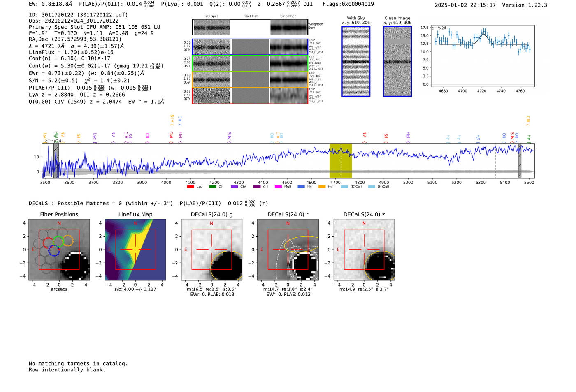The width and height of the screenshot is (576, 392).
Task: Select the green-bordered fiber spectrum row
Action: 250,63
